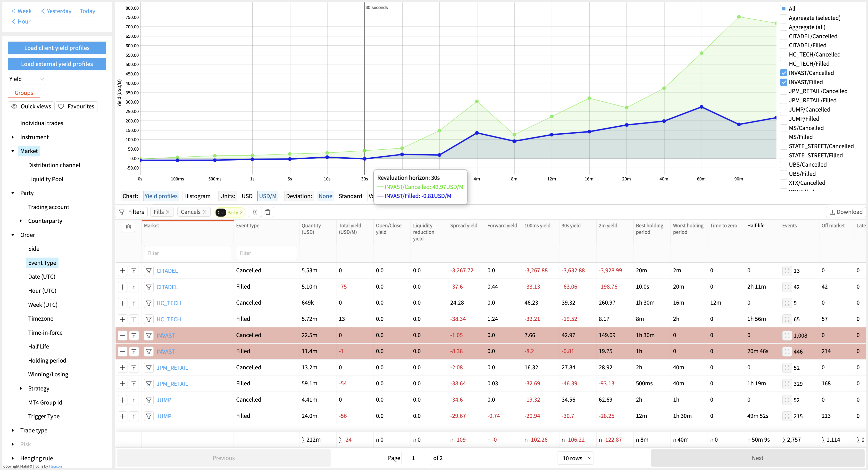This screenshot has width=868, height=470.
Task: Open Quick views tab
Action: (31, 106)
